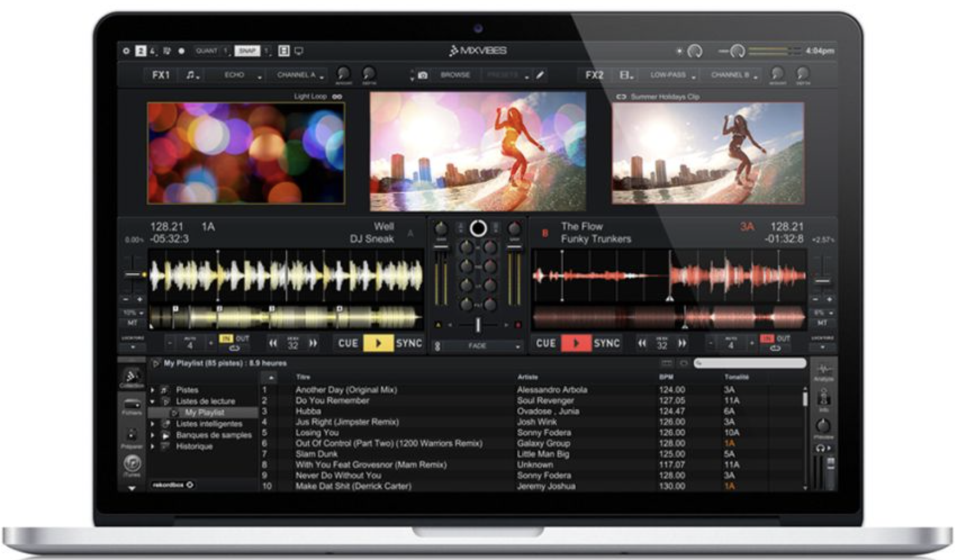Click the external monitor output icon
Image resolution: width=957 pixels, height=560 pixels.
(299, 51)
